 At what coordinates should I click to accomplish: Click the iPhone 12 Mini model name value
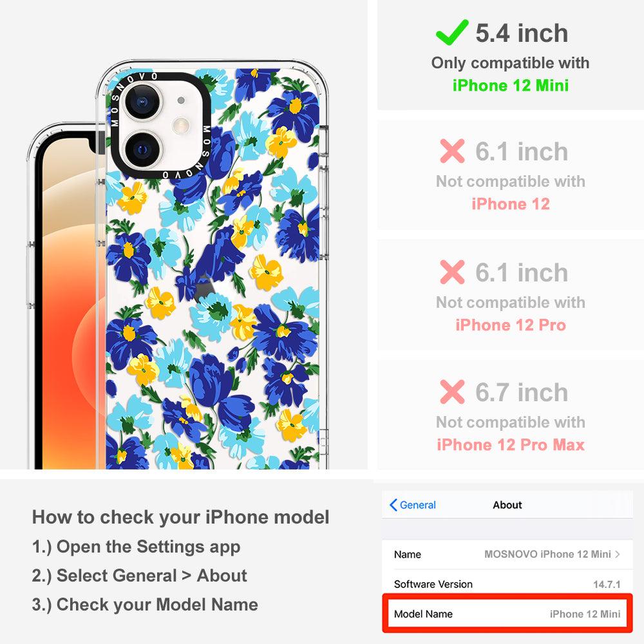585,614
